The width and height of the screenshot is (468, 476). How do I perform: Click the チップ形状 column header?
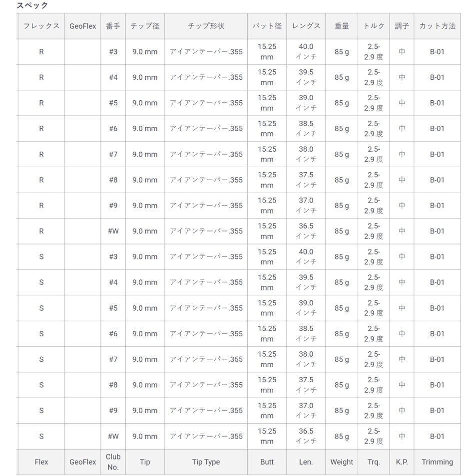point(206,26)
